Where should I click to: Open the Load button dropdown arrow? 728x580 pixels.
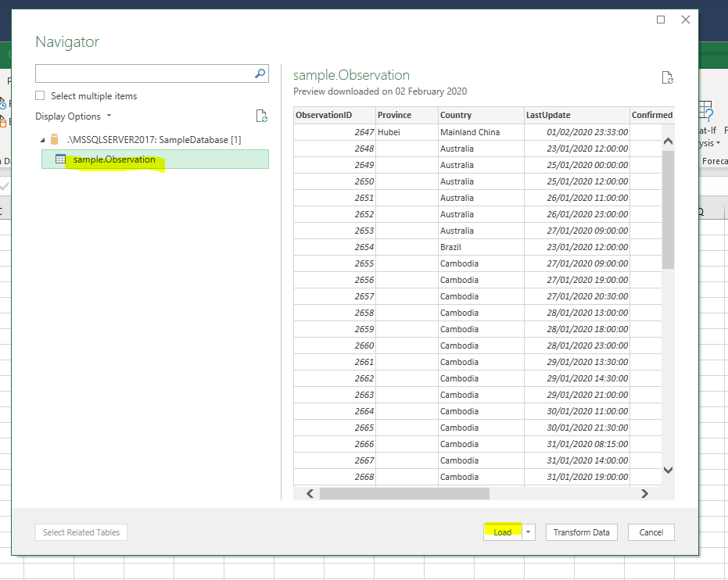tap(529, 532)
